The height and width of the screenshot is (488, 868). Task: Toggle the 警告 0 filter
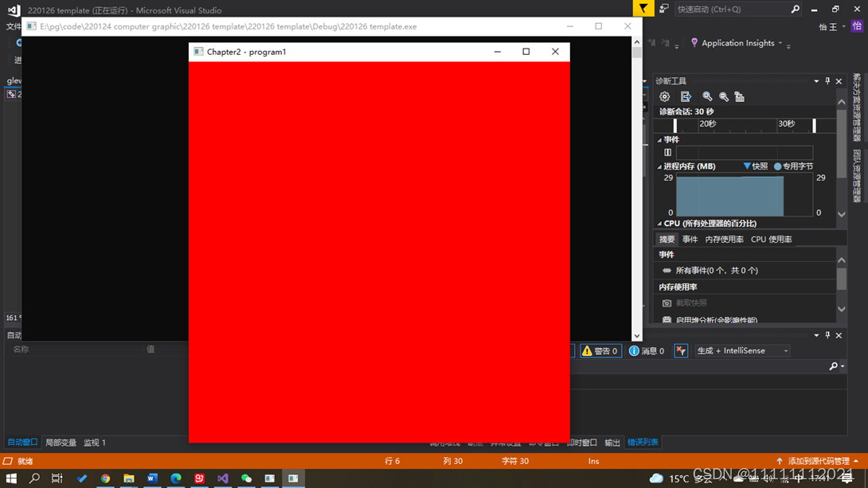tap(600, 351)
